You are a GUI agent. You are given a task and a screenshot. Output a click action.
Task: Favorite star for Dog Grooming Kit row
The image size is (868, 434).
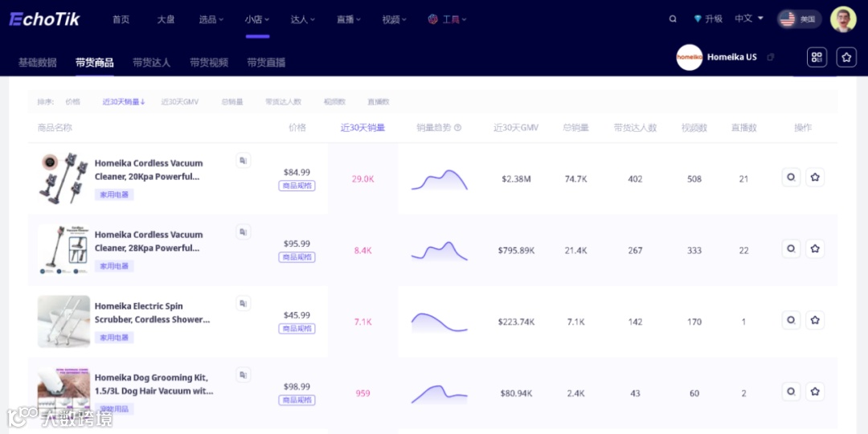(815, 391)
